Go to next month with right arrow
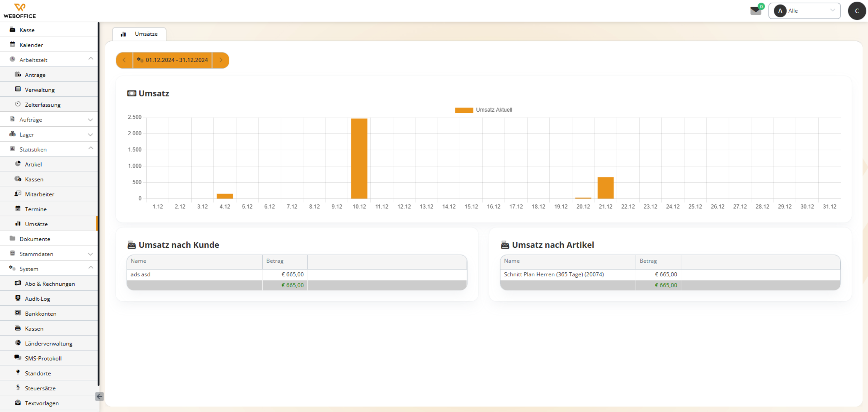868x412 pixels. pos(221,60)
